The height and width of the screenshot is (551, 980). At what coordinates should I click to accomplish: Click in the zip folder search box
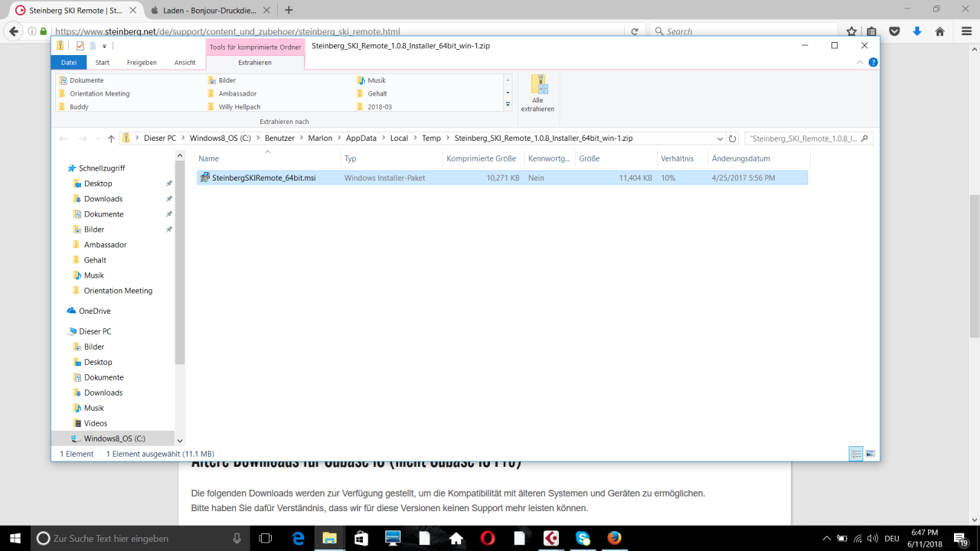(x=808, y=139)
